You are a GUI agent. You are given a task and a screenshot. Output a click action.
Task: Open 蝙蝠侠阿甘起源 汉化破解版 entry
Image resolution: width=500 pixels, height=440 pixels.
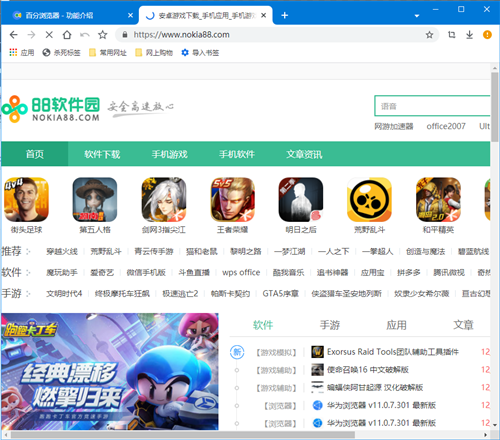coord(375,387)
